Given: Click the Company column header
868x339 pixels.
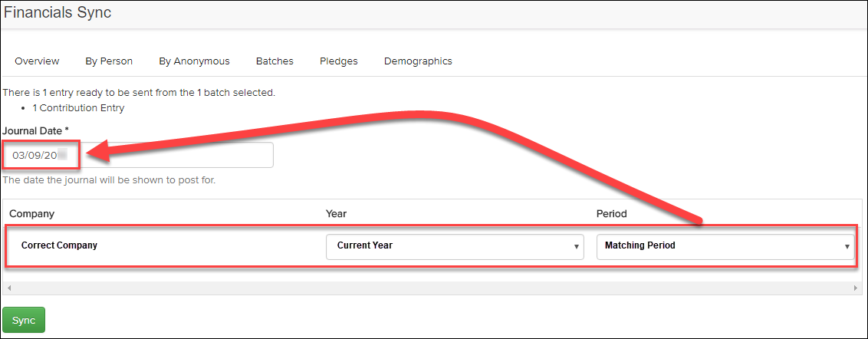Looking at the screenshot, I should pyautogui.click(x=31, y=213).
